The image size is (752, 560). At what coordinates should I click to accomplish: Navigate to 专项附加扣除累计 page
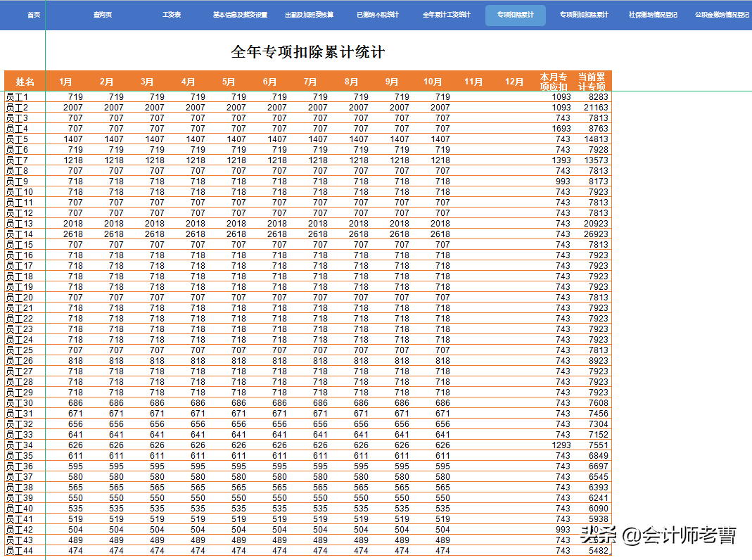[585, 13]
